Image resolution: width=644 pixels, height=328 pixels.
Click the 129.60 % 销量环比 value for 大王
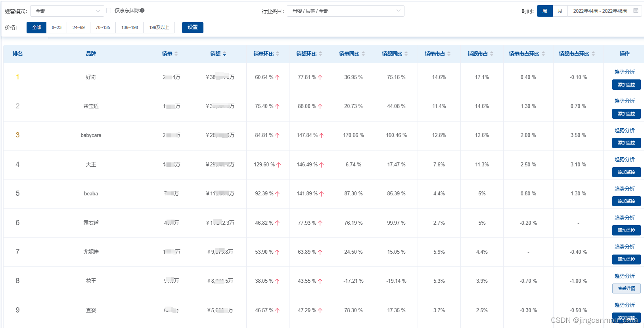[264, 164]
